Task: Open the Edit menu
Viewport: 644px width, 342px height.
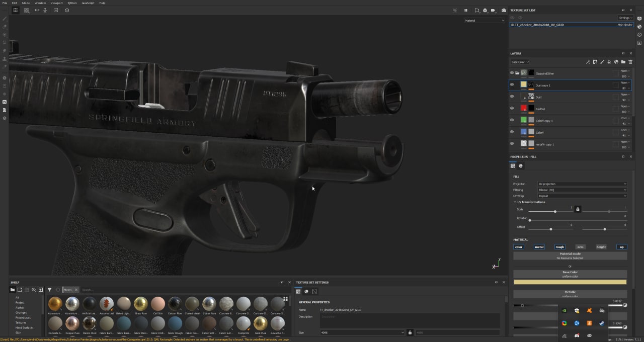Action: click(x=15, y=3)
